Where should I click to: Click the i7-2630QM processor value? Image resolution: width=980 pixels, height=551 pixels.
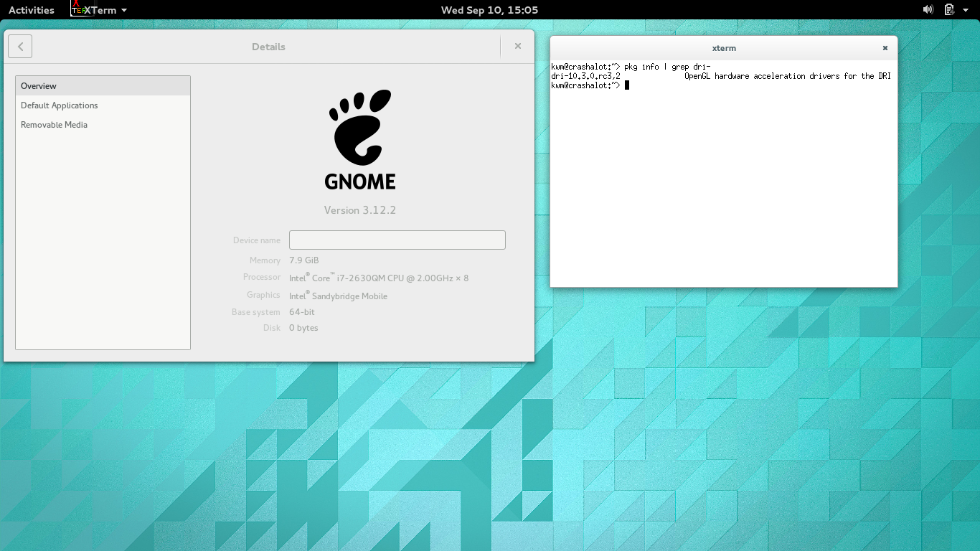pos(379,278)
